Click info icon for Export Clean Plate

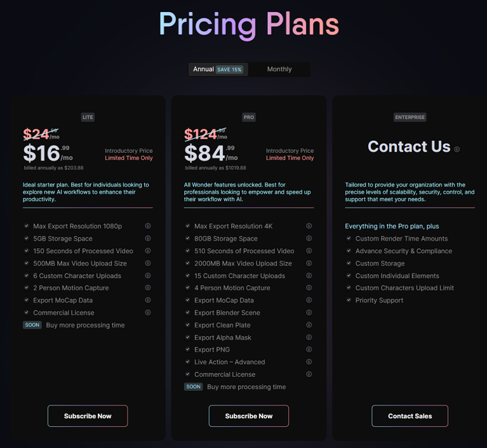[309, 325]
